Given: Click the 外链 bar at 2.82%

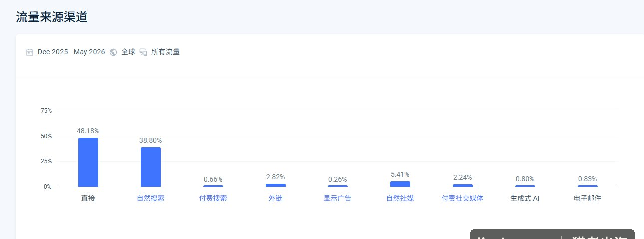Looking at the screenshot, I should pyautogui.click(x=276, y=185).
